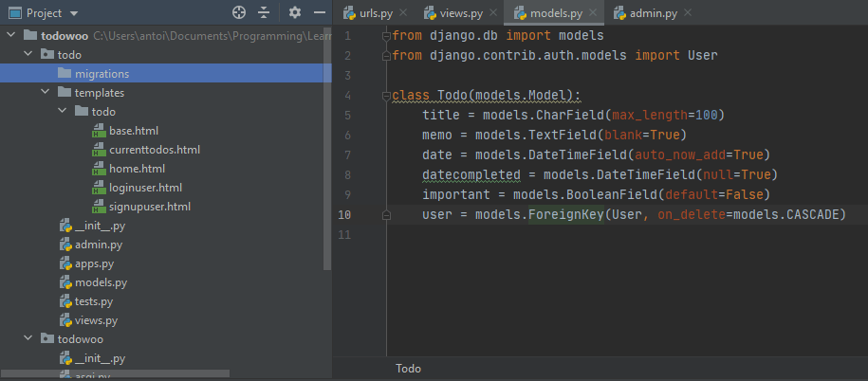Select __init__.py under todowoo package

coord(100,358)
